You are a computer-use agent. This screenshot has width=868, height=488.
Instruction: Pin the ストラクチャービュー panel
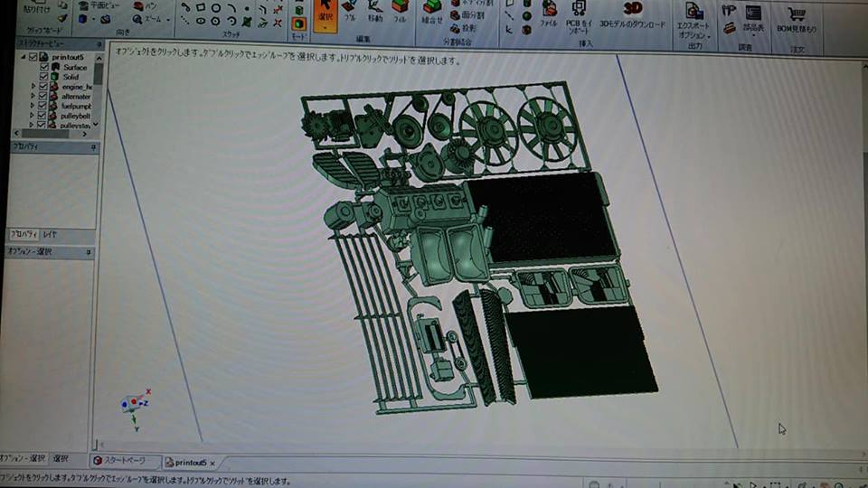(x=99, y=44)
